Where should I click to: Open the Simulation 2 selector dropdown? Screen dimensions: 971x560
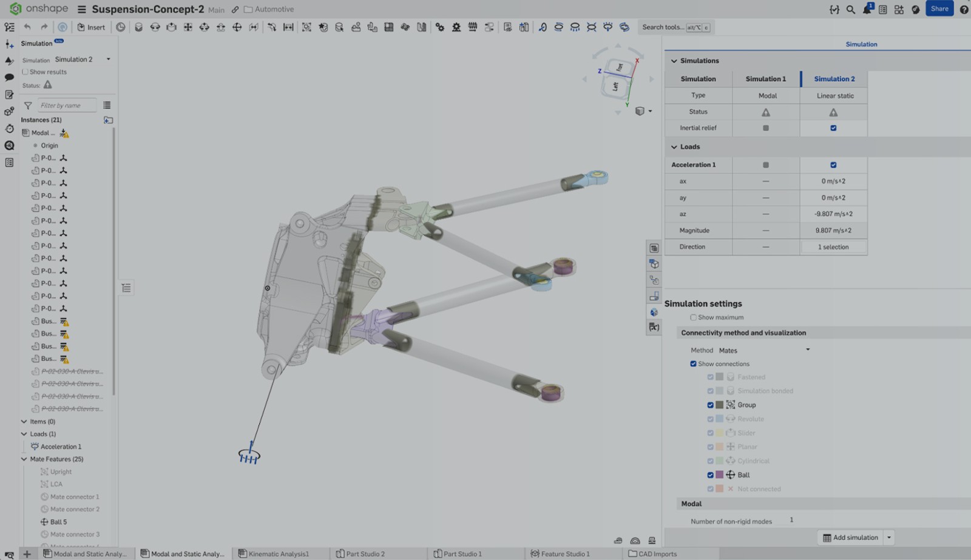coord(83,59)
